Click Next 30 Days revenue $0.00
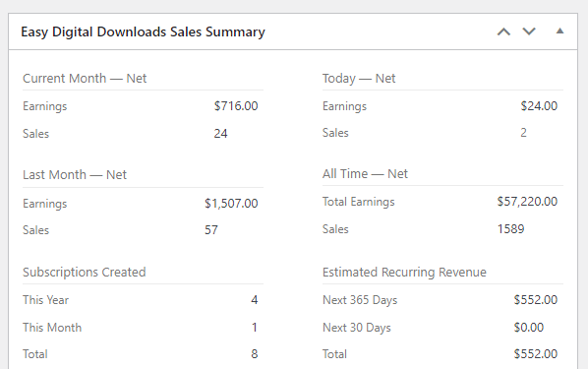 point(529,328)
